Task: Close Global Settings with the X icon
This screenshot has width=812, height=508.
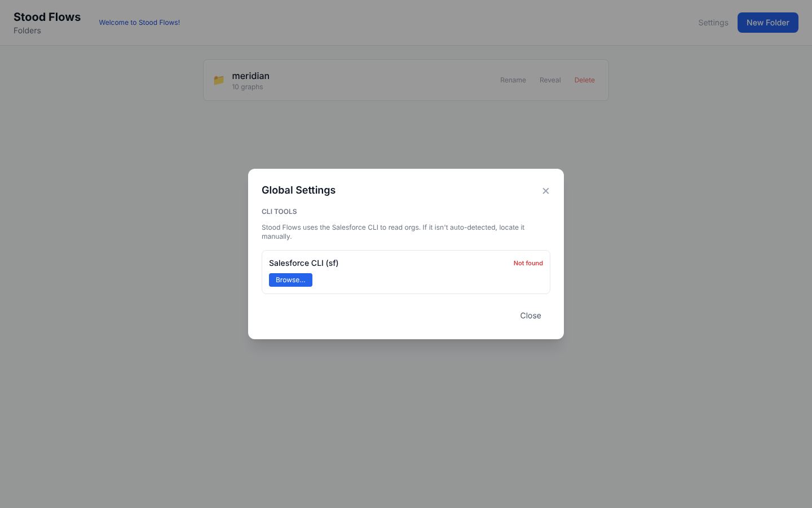Action: click(545, 191)
